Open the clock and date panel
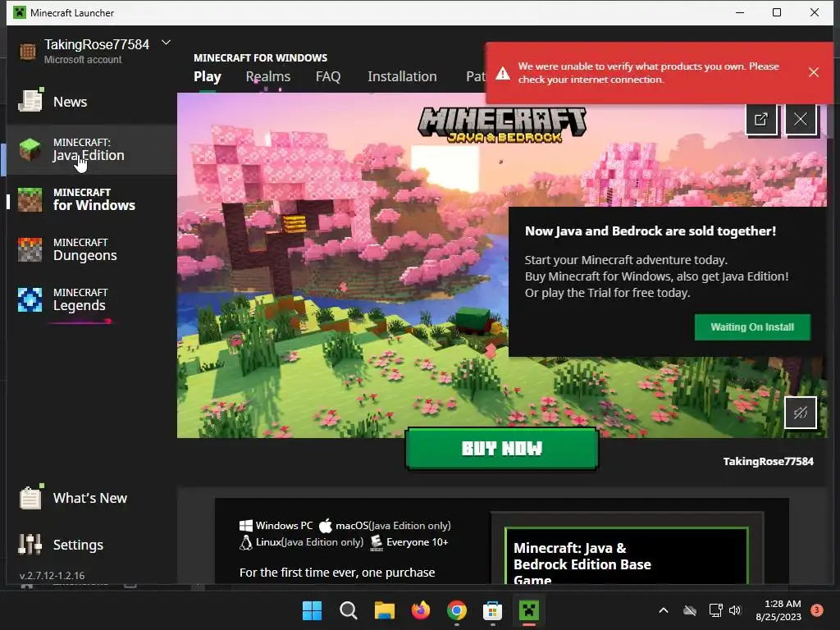 pos(778,610)
